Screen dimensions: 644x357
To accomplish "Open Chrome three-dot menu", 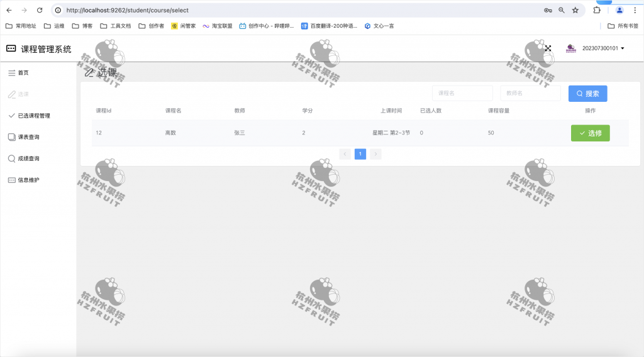I will click(635, 10).
